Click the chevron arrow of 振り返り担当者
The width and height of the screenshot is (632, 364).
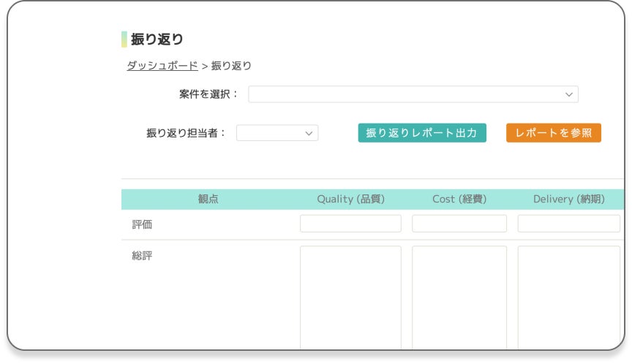[309, 133]
